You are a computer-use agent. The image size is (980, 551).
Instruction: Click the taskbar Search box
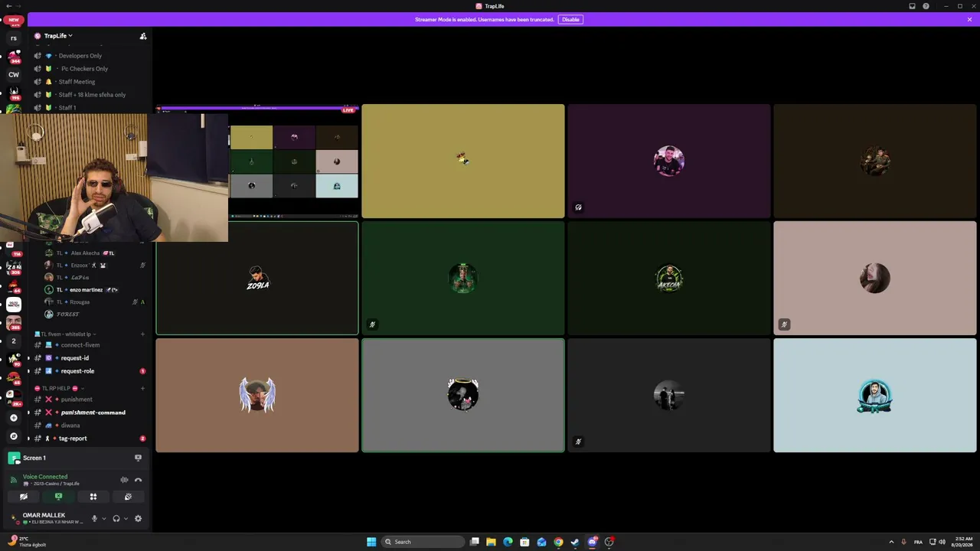[x=423, y=542]
